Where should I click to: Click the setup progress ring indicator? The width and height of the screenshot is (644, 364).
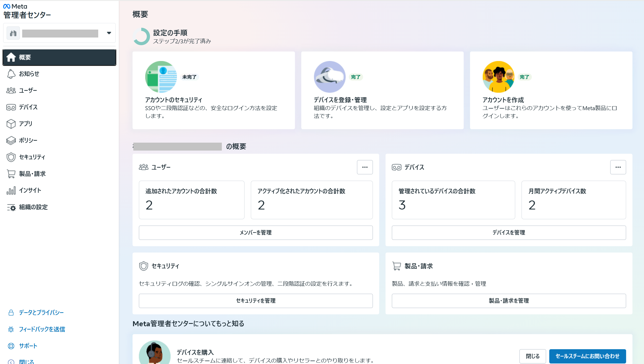click(142, 36)
